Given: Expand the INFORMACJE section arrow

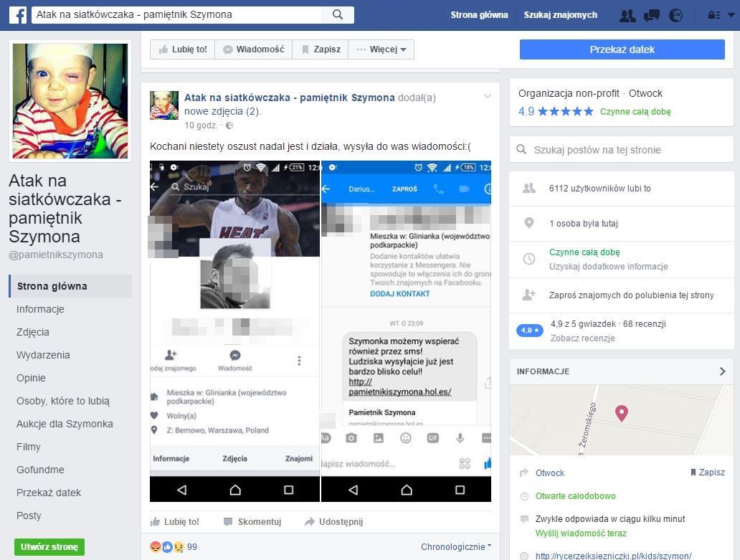Looking at the screenshot, I should pos(722,371).
